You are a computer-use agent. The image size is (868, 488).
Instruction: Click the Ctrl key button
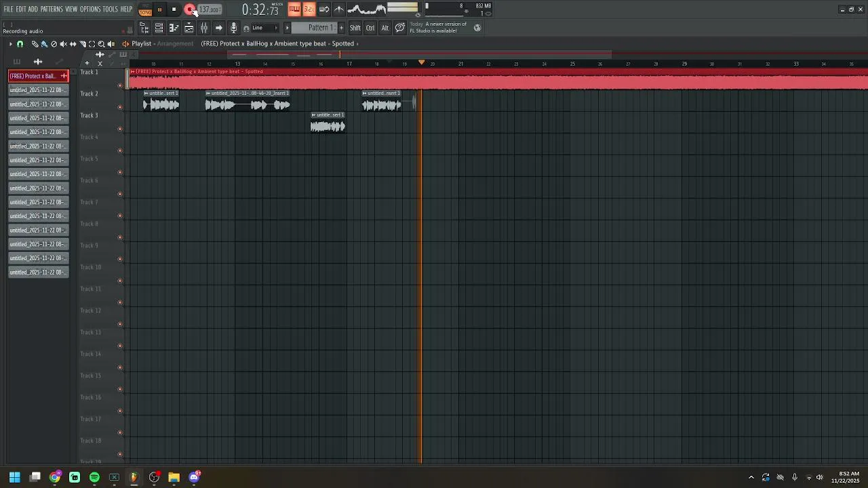(x=370, y=28)
